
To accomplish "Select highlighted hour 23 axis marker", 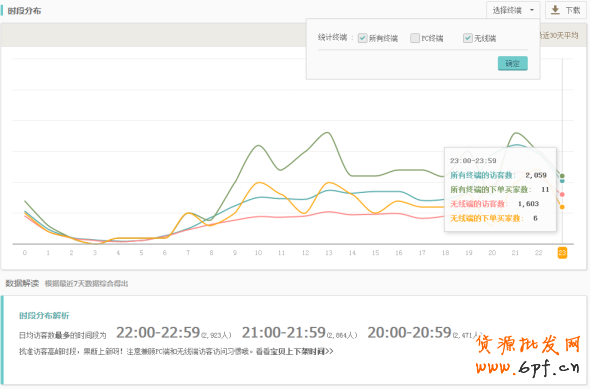I will (562, 253).
